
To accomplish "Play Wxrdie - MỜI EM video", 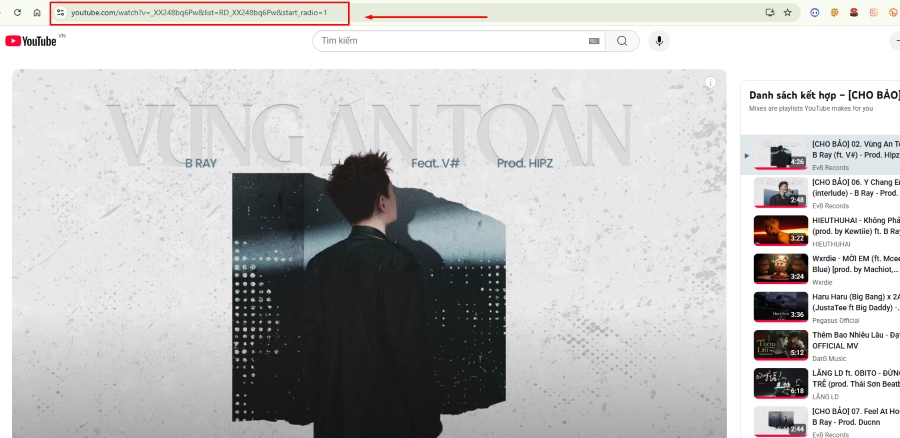I will point(856,264).
